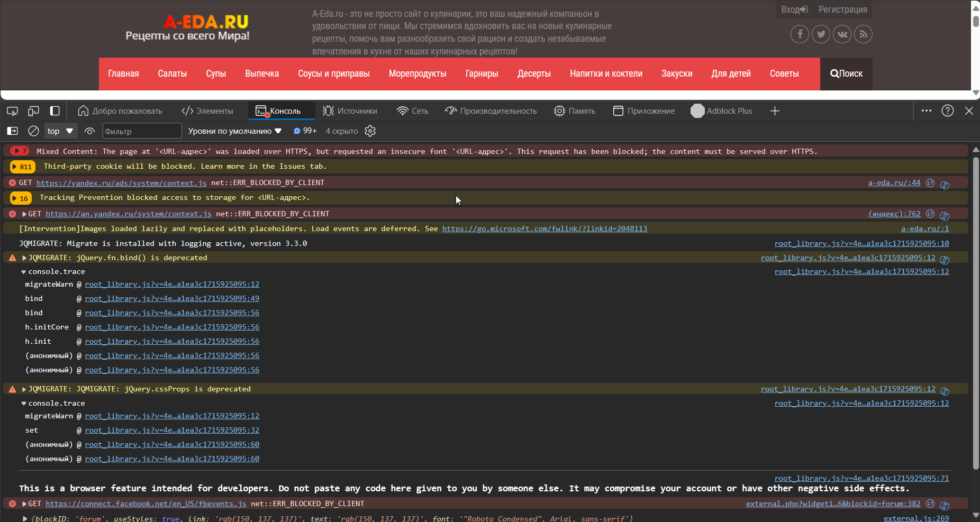980x522 pixels.
Task: Open the Приложение tab
Action: pyautogui.click(x=643, y=111)
